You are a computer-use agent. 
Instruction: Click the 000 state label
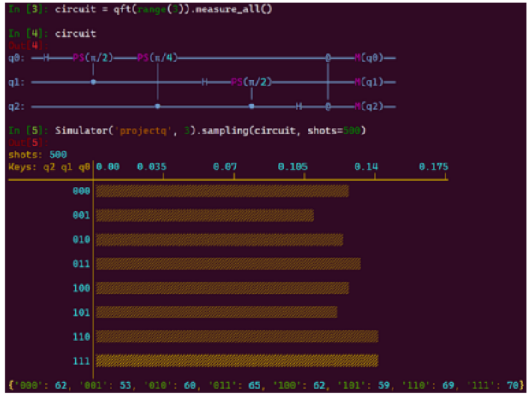81,191
